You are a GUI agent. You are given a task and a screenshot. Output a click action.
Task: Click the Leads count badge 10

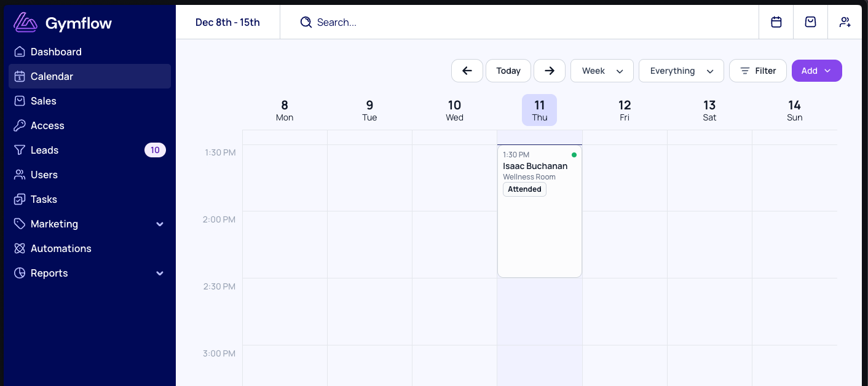click(155, 150)
